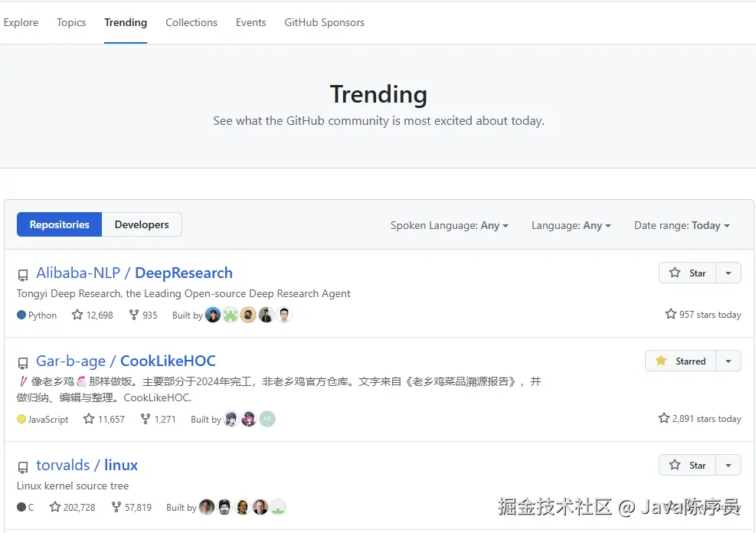Expand star lists dropdown for linux
This screenshot has width=756, height=533.
coord(728,465)
